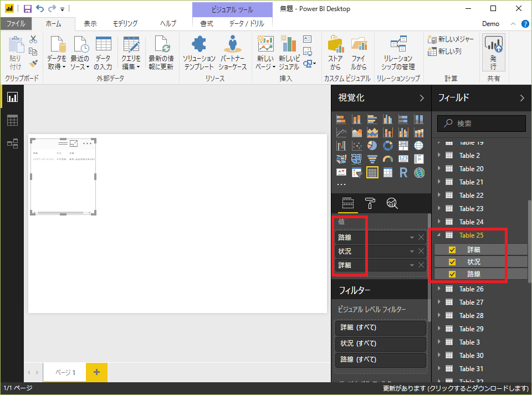
Task: Open クエリを編集 query editor
Action: click(x=131, y=53)
